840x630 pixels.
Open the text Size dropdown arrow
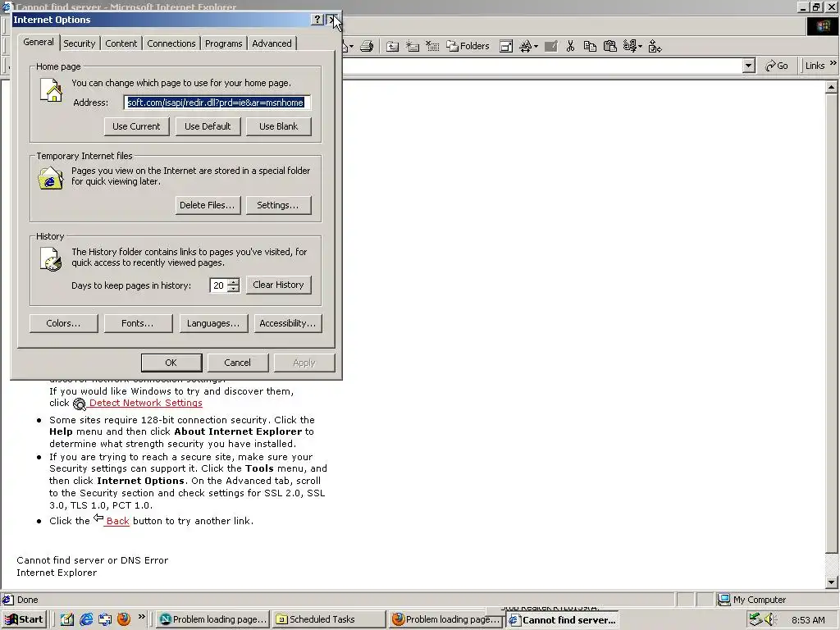[536, 47]
